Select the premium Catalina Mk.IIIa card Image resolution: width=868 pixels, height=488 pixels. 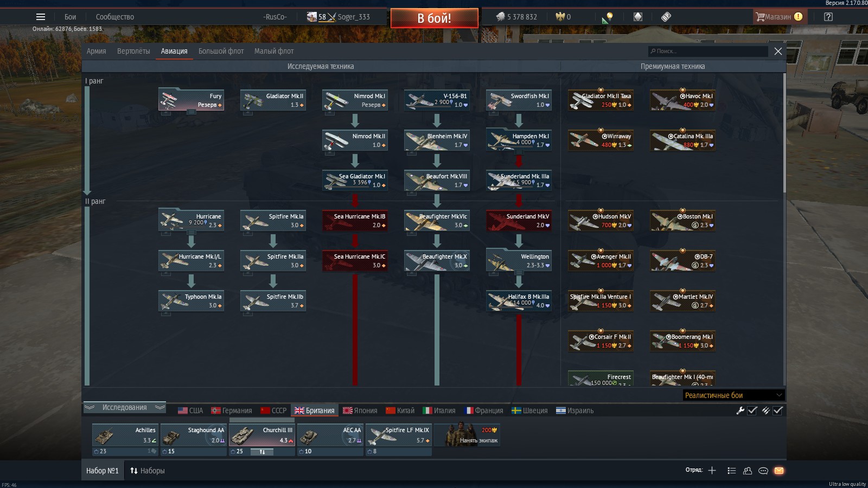click(x=682, y=140)
